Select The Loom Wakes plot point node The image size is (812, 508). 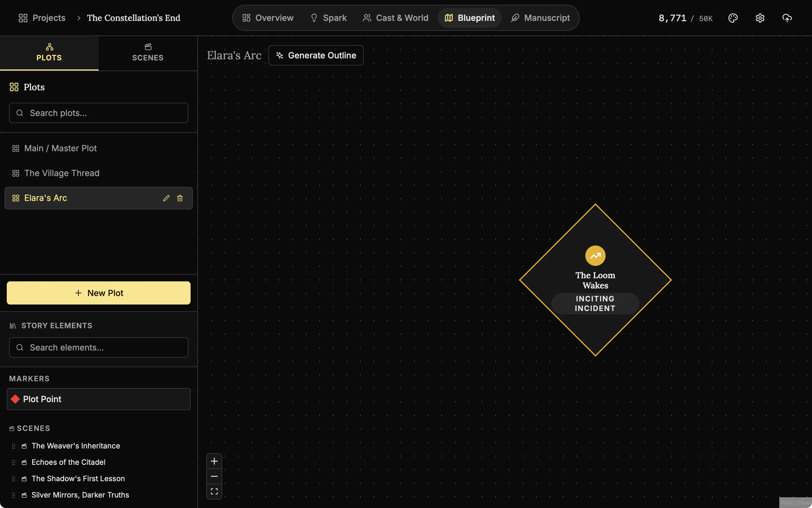point(595,280)
